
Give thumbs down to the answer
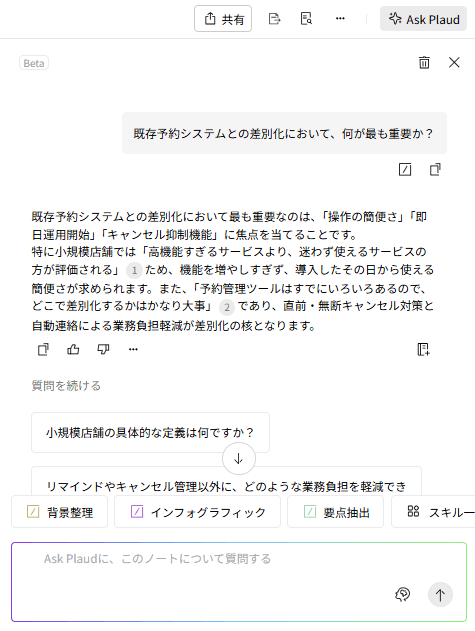(103, 349)
